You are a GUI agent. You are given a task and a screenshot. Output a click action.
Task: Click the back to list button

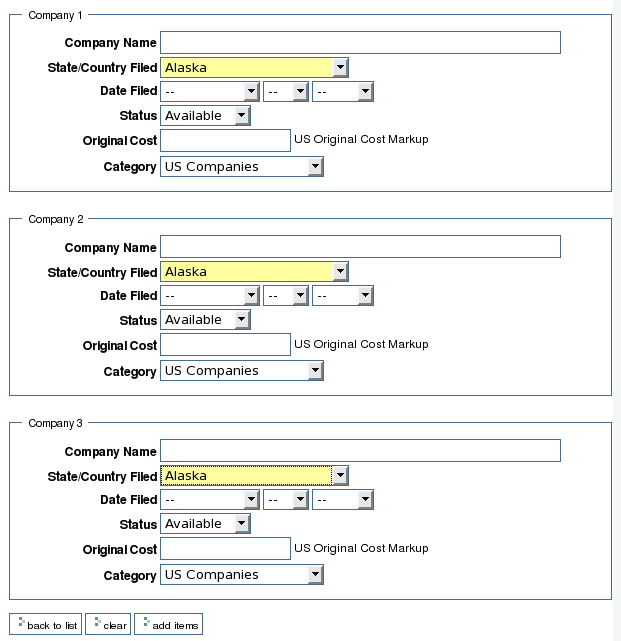(x=45, y=625)
